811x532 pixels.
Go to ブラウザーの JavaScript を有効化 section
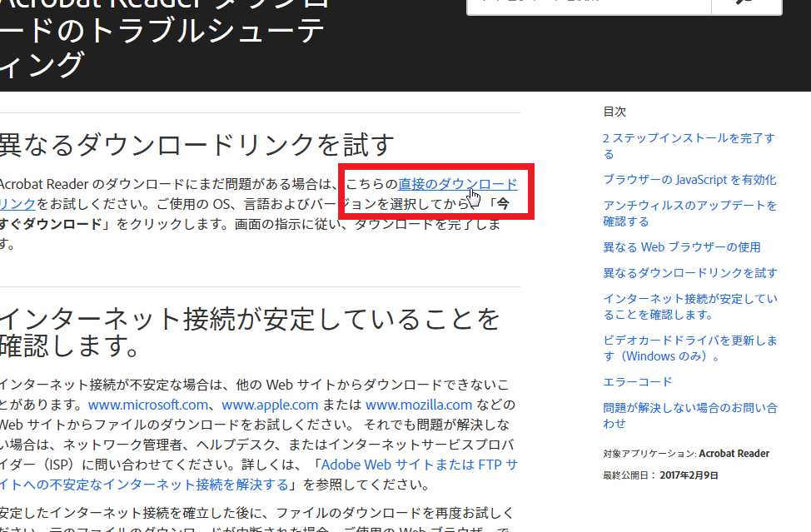pos(689,180)
